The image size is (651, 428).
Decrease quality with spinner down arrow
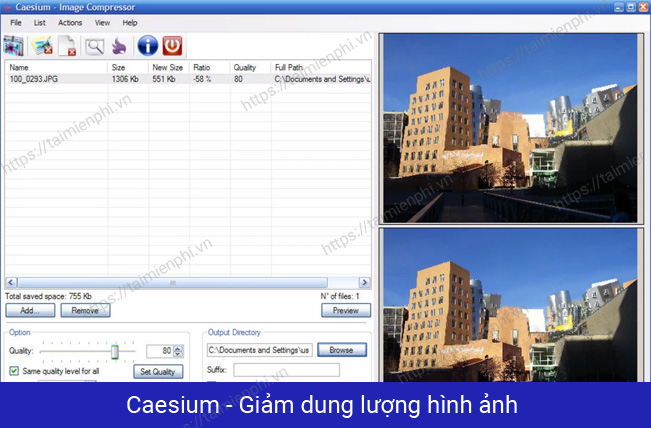tap(178, 354)
